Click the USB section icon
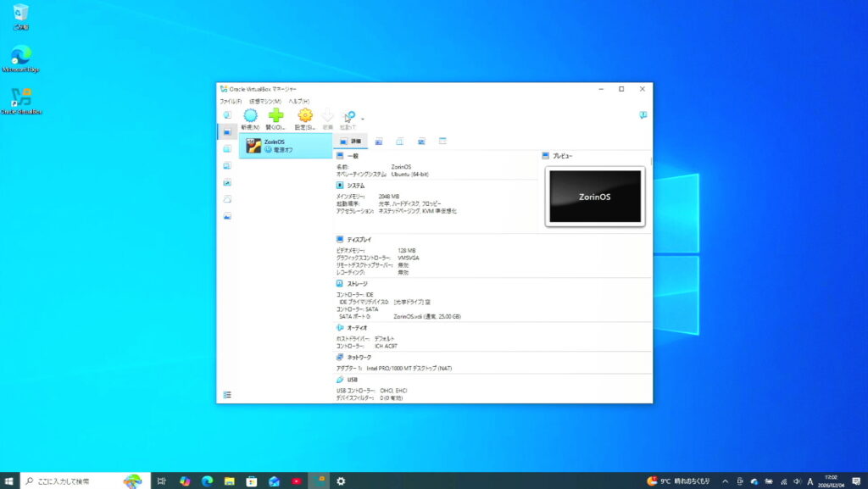868x489 pixels. coord(340,380)
